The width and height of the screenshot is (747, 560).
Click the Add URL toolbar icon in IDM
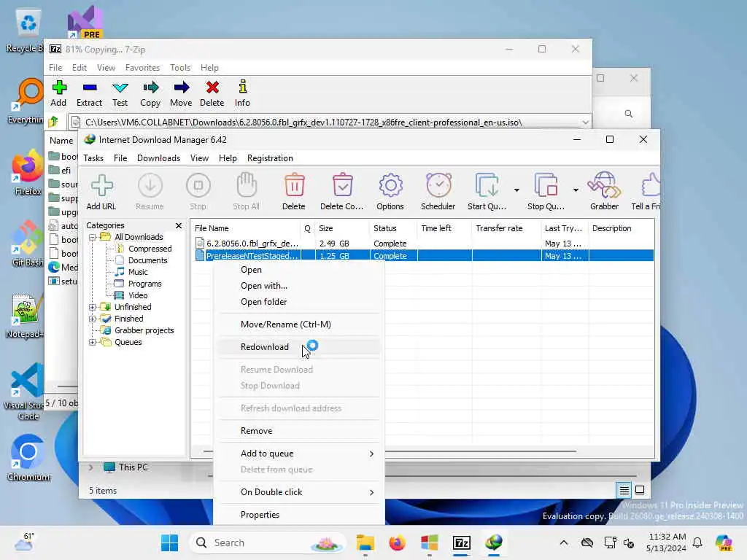[x=101, y=192]
